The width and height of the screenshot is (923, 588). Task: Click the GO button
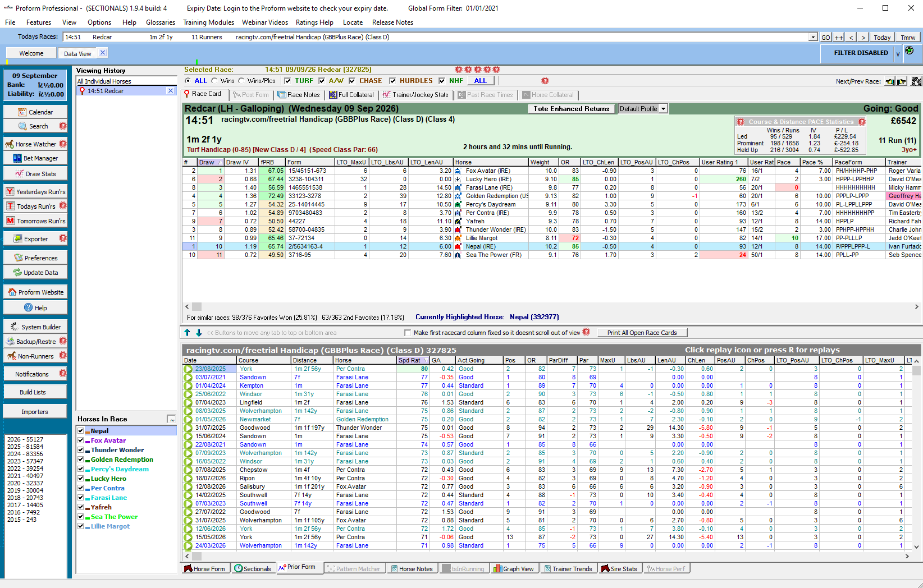(x=826, y=38)
